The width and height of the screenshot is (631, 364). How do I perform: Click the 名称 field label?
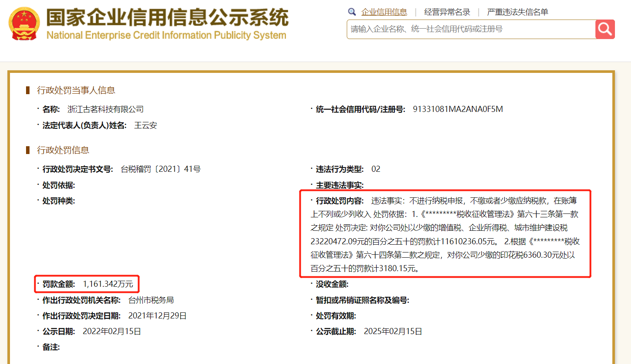(x=51, y=109)
